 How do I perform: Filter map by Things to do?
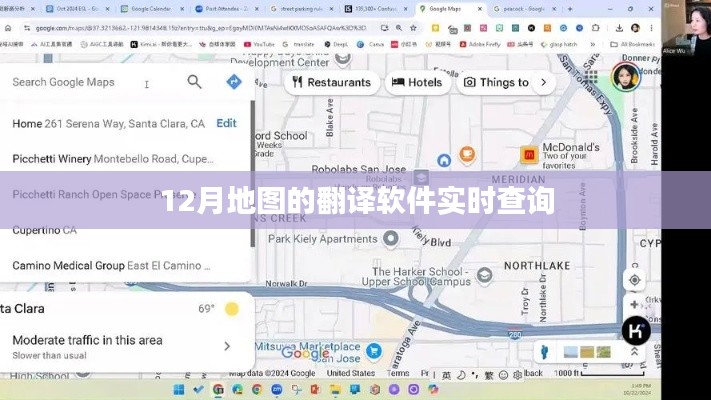(498, 83)
